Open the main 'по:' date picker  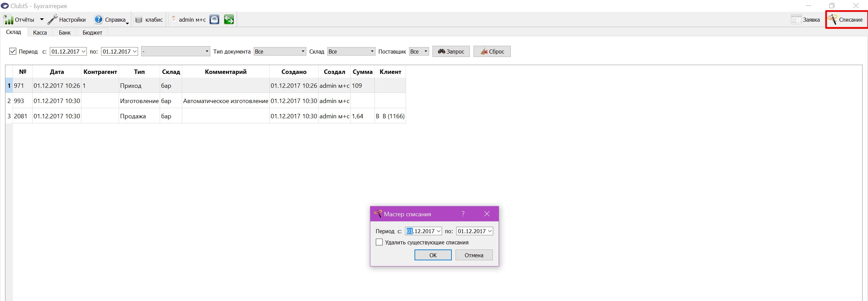tap(135, 52)
